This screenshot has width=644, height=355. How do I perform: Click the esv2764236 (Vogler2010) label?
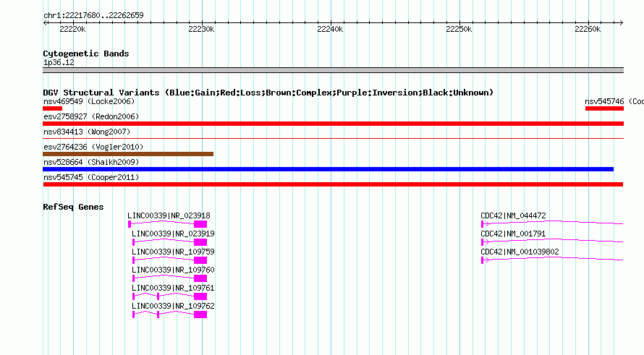tap(93, 147)
